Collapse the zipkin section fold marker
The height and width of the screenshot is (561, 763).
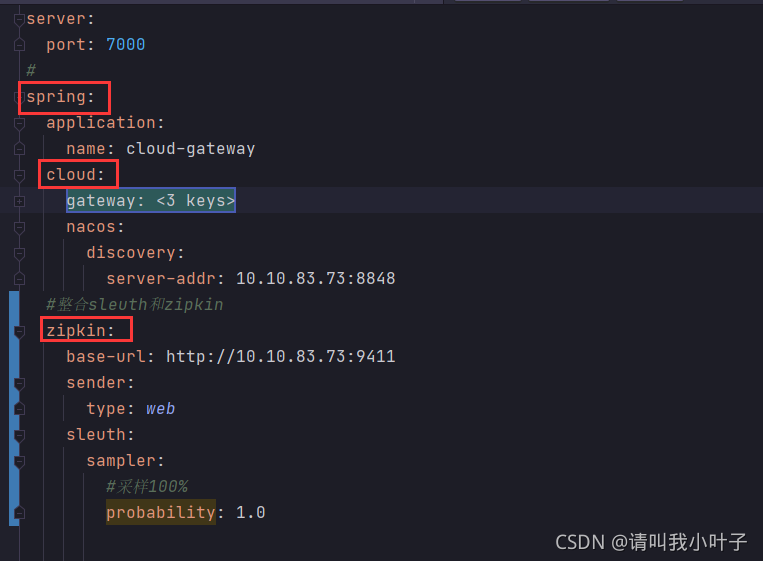coord(19,331)
